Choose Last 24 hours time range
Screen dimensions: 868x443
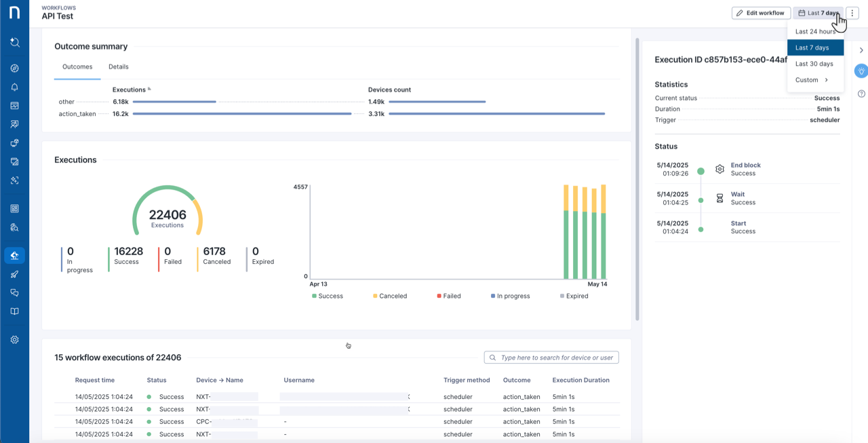coord(814,32)
